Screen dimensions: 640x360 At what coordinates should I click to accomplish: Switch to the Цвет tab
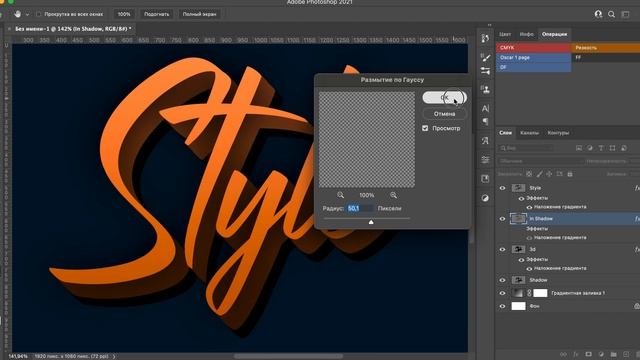tap(505, 34)
